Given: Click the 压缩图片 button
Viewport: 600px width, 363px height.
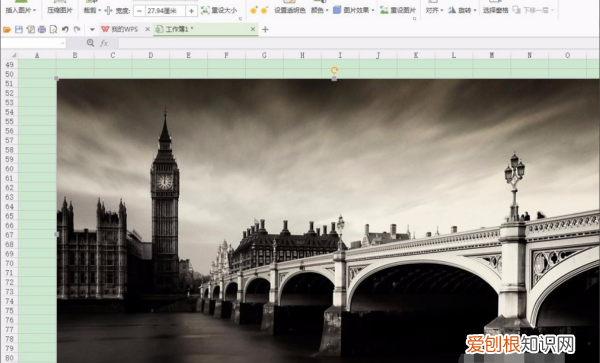Looking at the screenshot, I should click(x=60, y=10).
